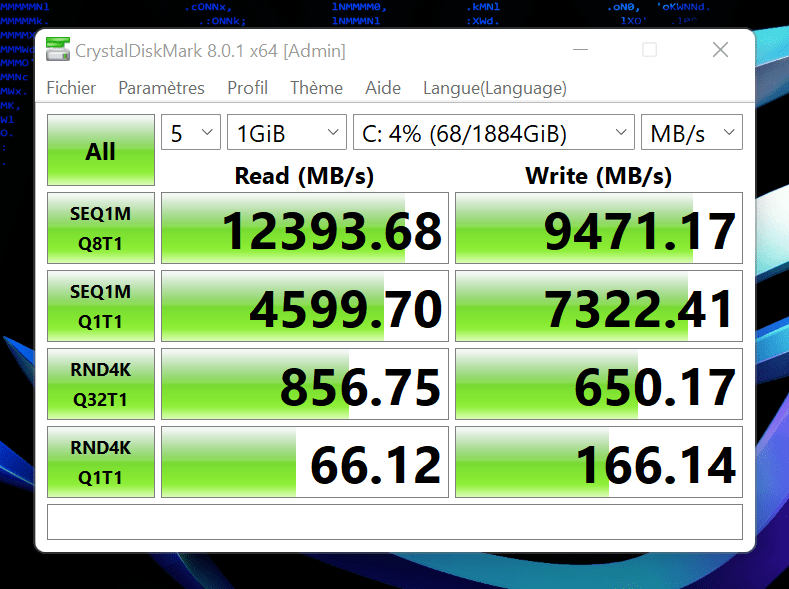
Task: Click the Read (MB/s) column header
Action: click(x=304, y=176)
